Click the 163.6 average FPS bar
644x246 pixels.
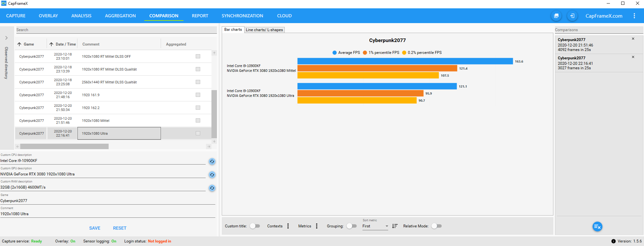click(x=405, y=61)
